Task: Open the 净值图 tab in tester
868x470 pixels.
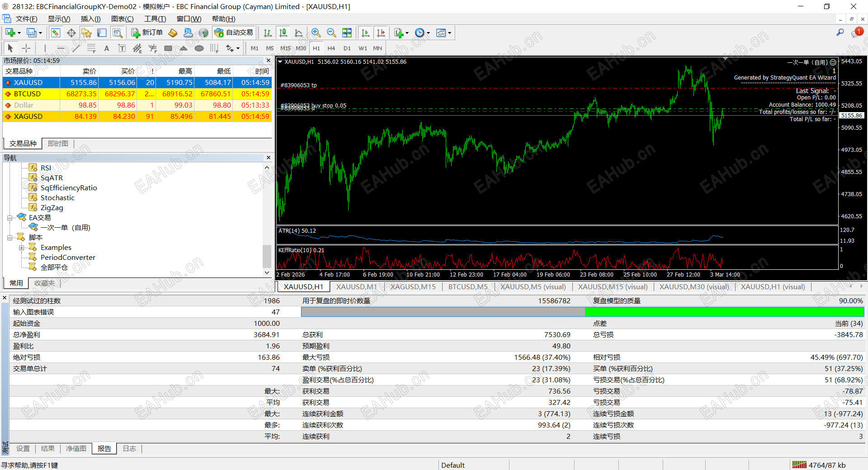Action: click(x=76, y=448)
